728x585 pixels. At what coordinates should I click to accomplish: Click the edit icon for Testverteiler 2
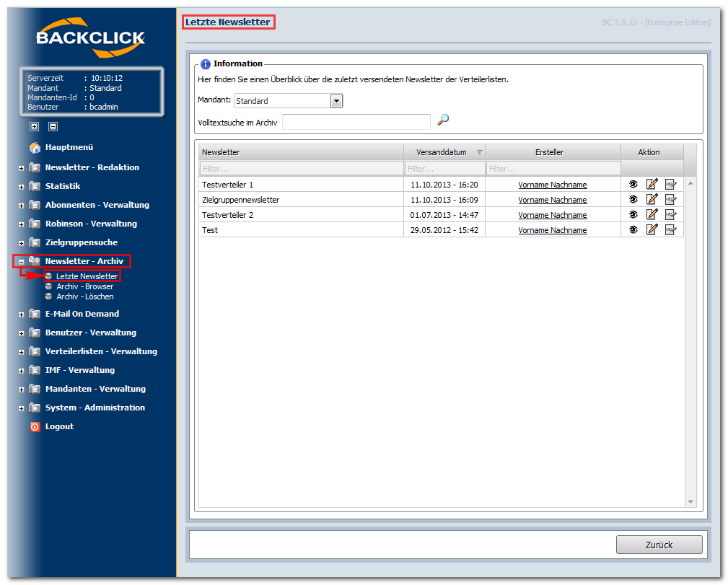(x=652, y=214)
